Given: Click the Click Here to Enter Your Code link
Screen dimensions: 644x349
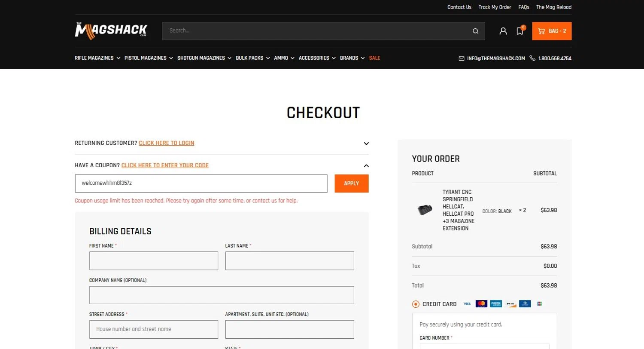Looking at the screenshot, I should pos(165,165).
